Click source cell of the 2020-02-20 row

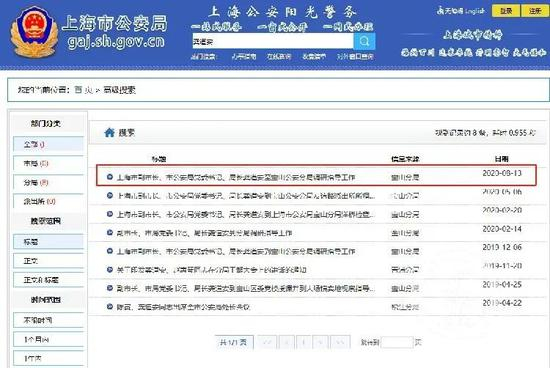click(x=405, y=214)
